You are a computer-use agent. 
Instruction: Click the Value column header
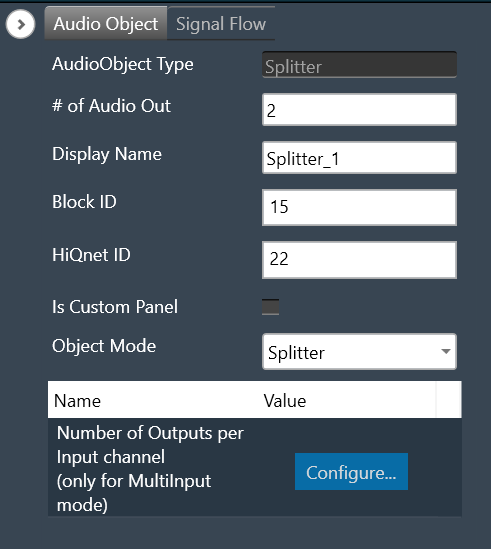[285, 401]
